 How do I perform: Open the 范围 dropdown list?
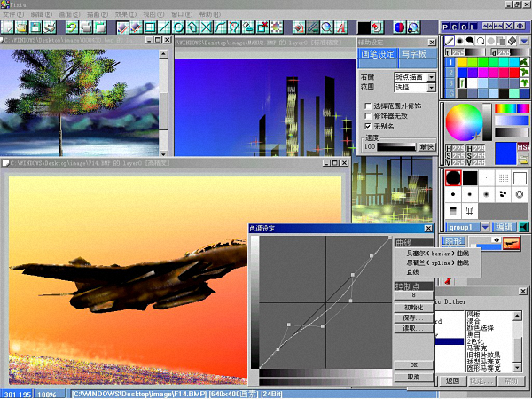tap(432, 89)
